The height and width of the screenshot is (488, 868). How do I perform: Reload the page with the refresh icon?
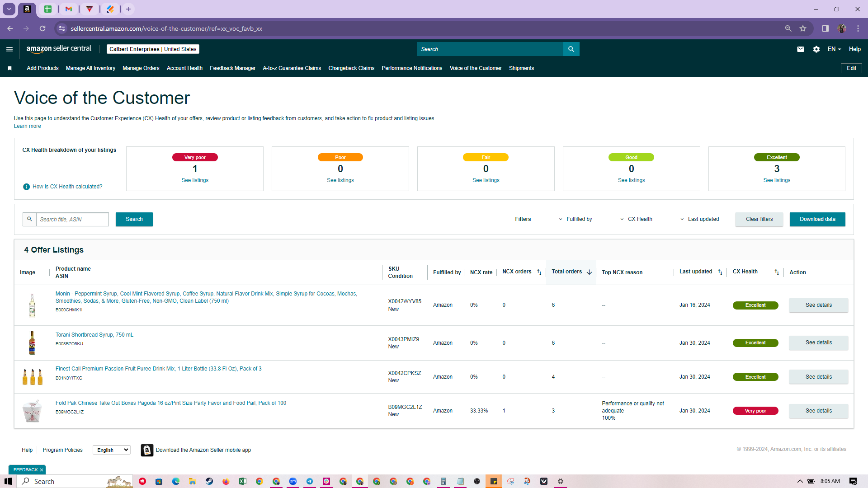tap(42, 28)
